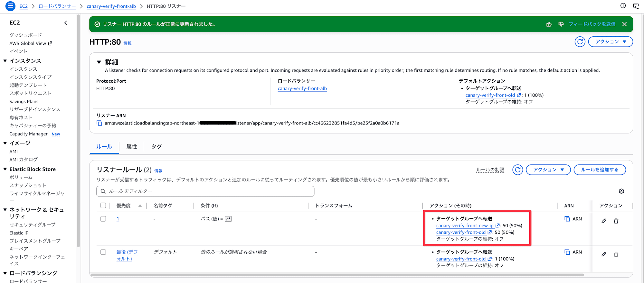Open the ルールの制限 link
The width and height of the screenshot is (644, 283).
(490, 170)
